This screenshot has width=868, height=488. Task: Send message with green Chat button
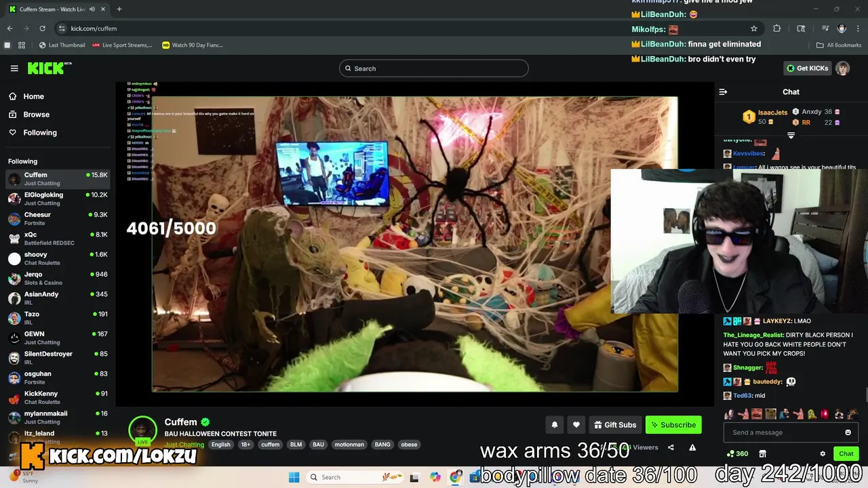tap(846, 453)
